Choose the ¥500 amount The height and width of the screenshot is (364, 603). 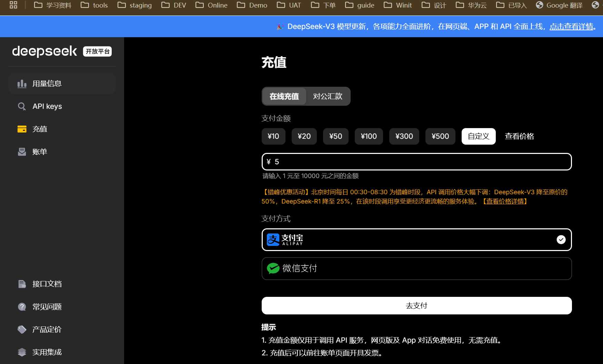[440, 136]
